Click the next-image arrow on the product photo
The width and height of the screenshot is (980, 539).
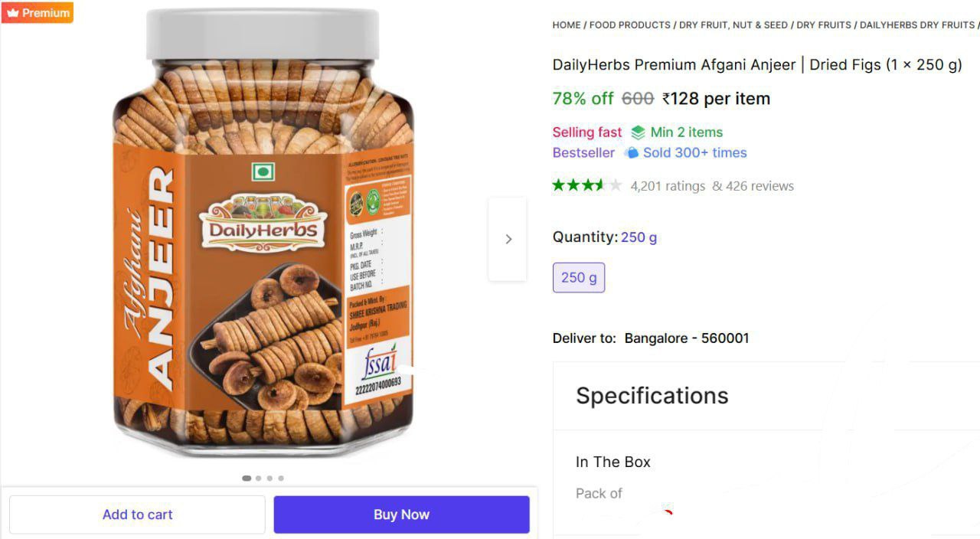click(x=508, y=239)
